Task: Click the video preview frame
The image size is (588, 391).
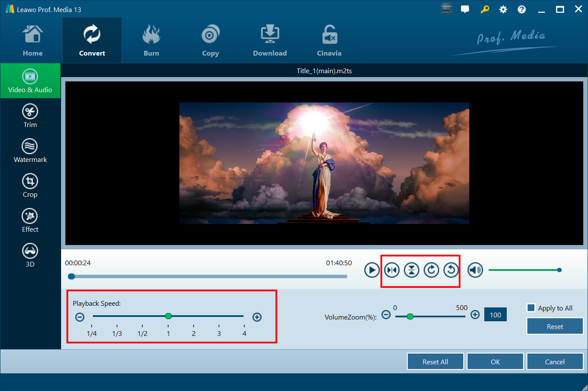Action: (x=324, y=163)
